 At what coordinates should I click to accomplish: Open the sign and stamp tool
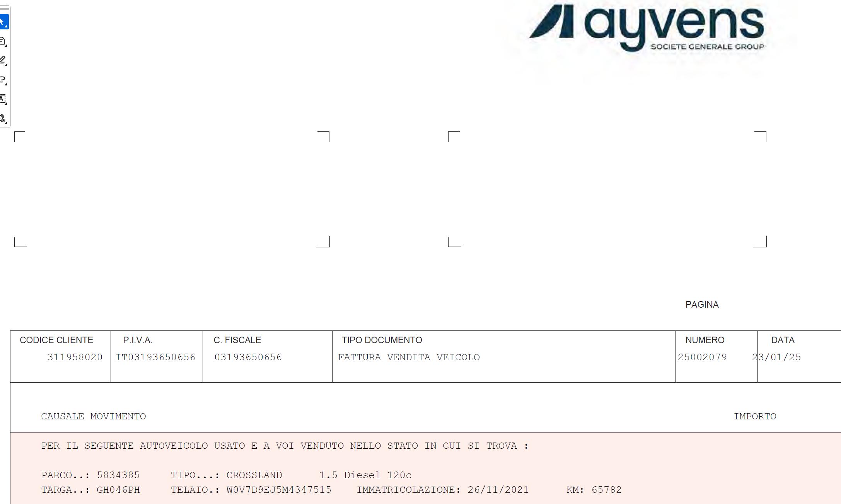point(3,118)
